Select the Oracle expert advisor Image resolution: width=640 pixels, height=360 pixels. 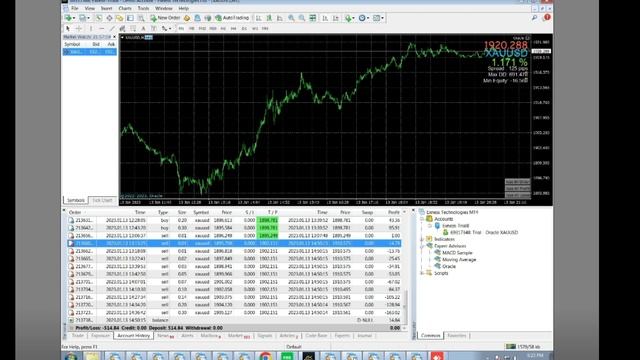449,266
